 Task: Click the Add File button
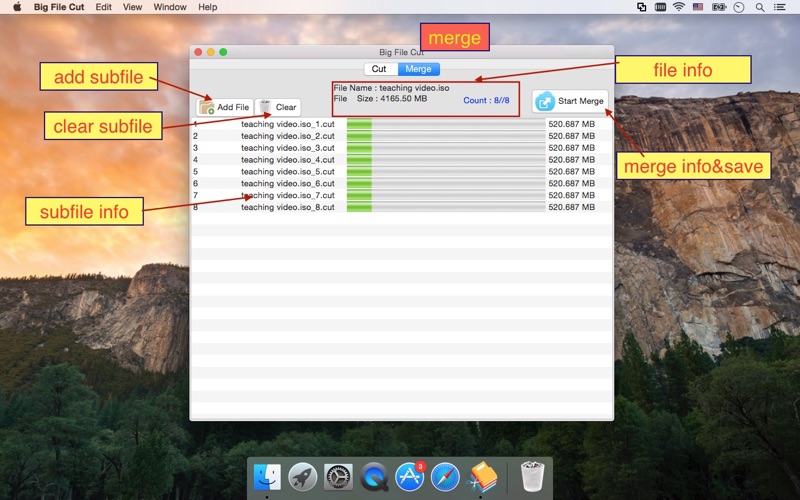coord(224,107)
